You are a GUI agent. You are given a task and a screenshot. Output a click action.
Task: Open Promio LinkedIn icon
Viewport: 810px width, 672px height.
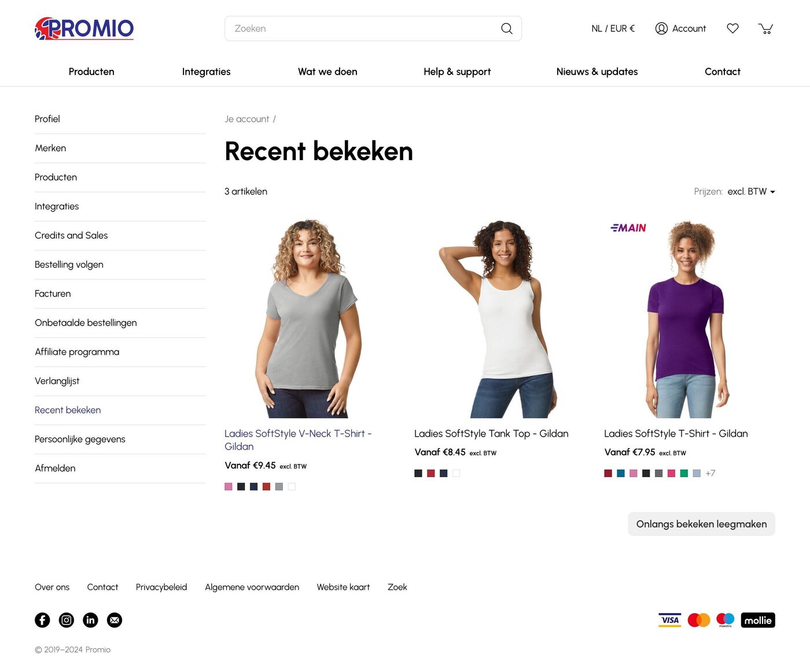tap(91, 620)
